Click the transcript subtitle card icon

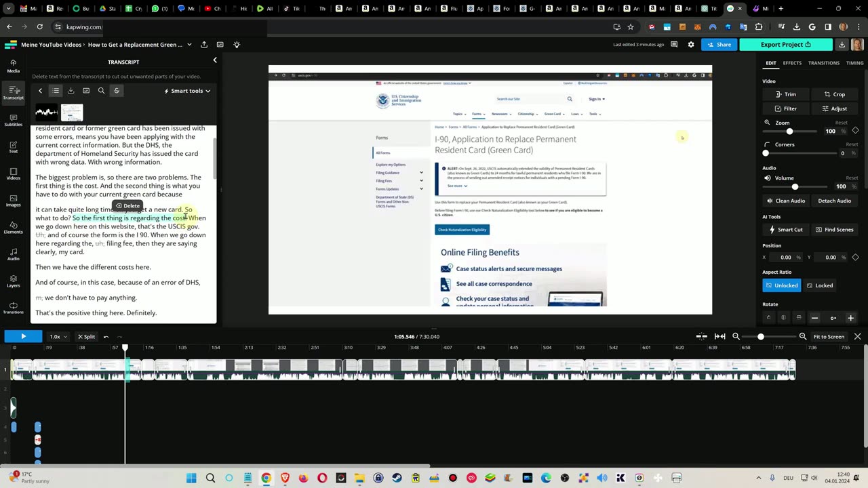[86, 91]
